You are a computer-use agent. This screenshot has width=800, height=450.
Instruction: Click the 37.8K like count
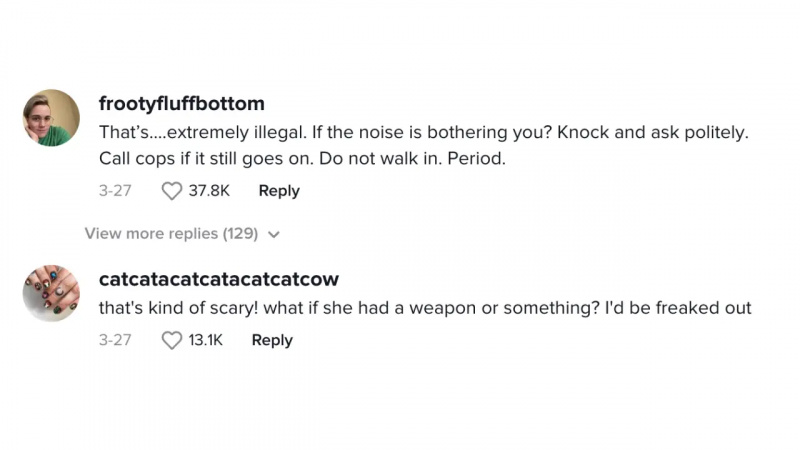[x=209, y=191]
